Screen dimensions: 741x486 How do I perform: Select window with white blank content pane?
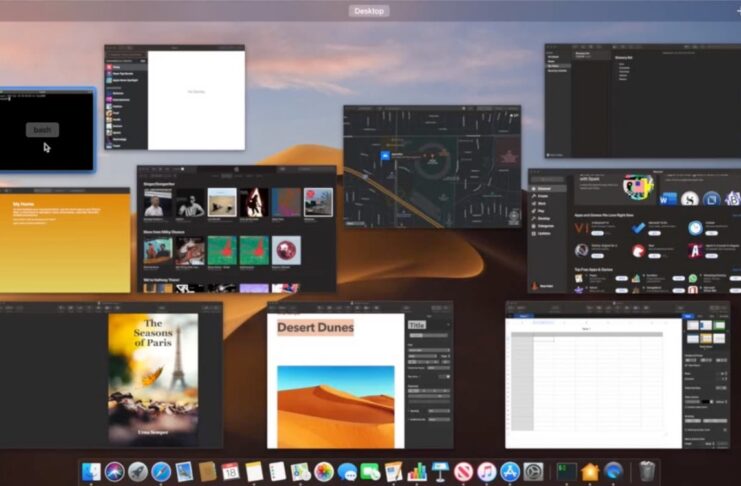pyautogui.click(x=174, y=97)
